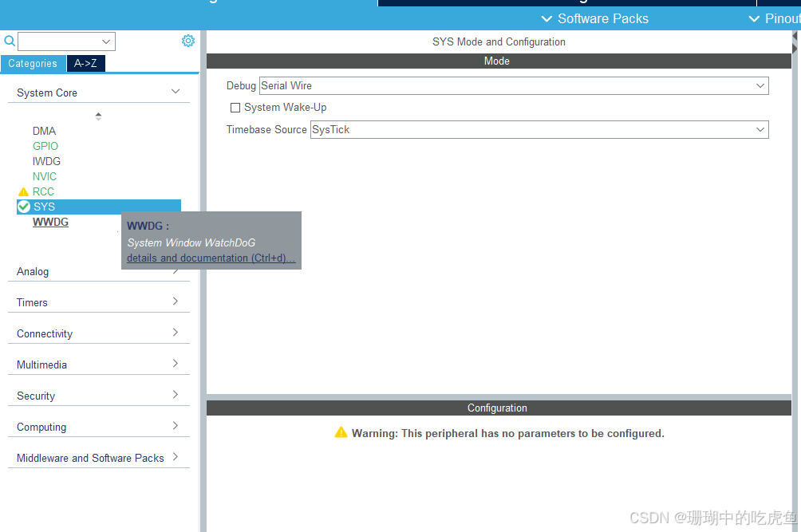This screenshot has width=801, height=532.
Task: Open the Timebase Source dropdown
Action: click(x=539, y=130)
